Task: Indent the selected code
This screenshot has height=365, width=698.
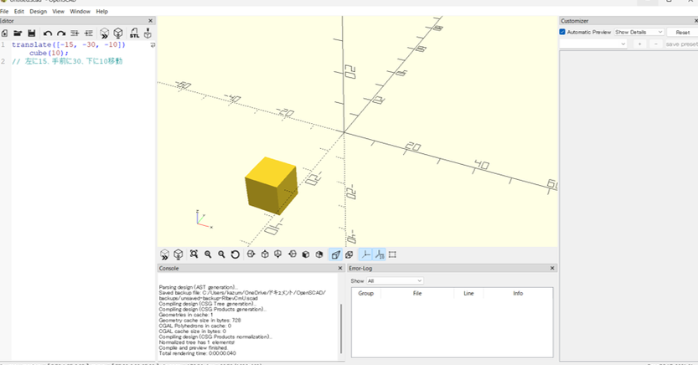Action: click(x=89, y=33)
